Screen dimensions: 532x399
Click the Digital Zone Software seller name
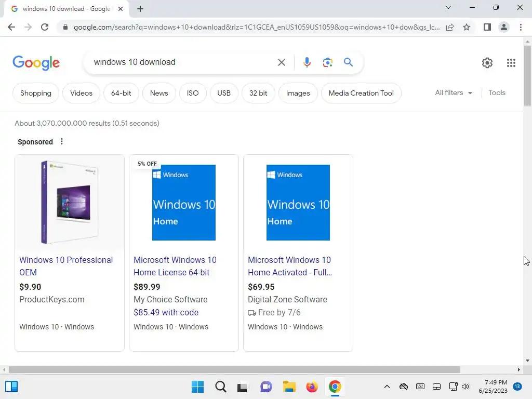[x=287, y=299]
